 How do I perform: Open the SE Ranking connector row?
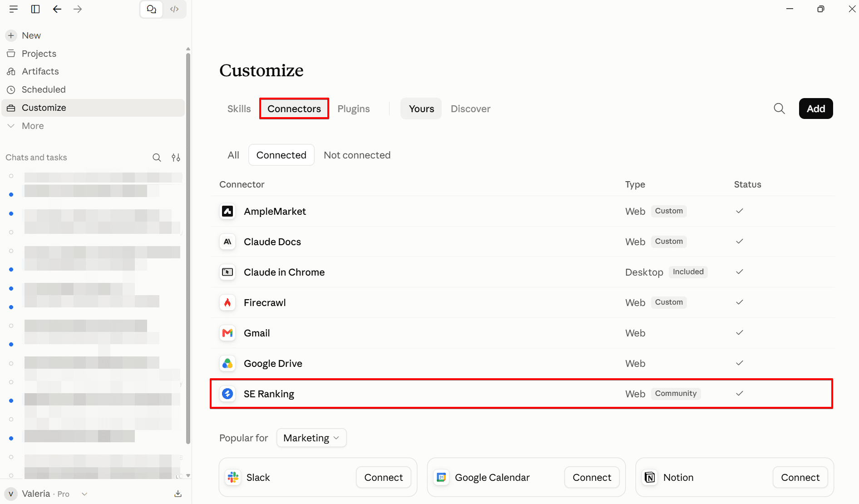[x=522, y=394]
